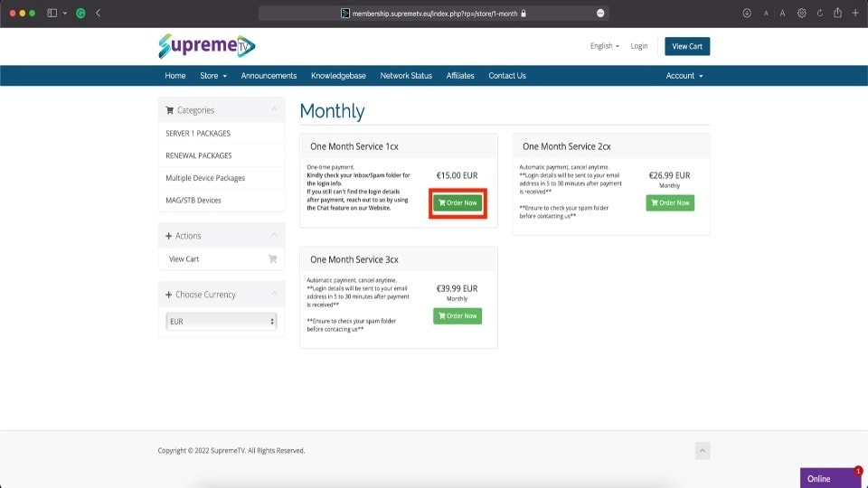Click the €39.99 EUR price text
Image resolution: width=868 pixels, height=488 pixels.
[x=457, y=288]
